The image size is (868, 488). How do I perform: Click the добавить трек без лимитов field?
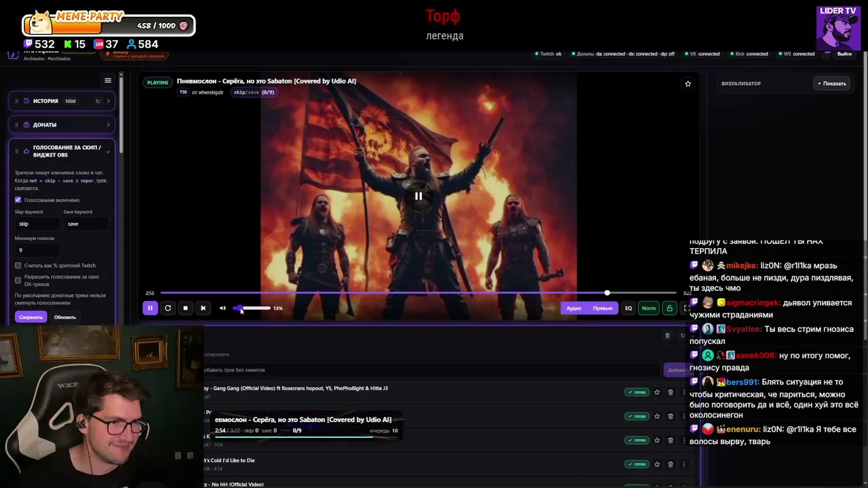(431, 370)
